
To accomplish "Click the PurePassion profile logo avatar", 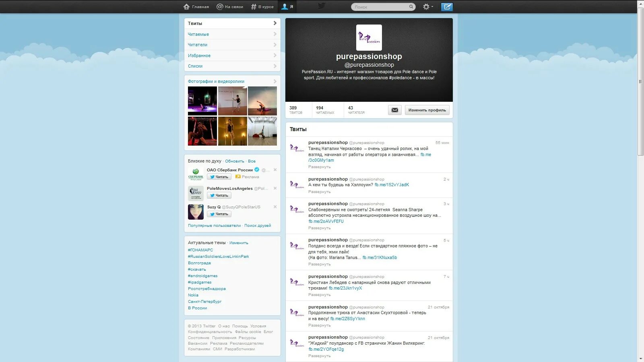I will click(369, 37).
